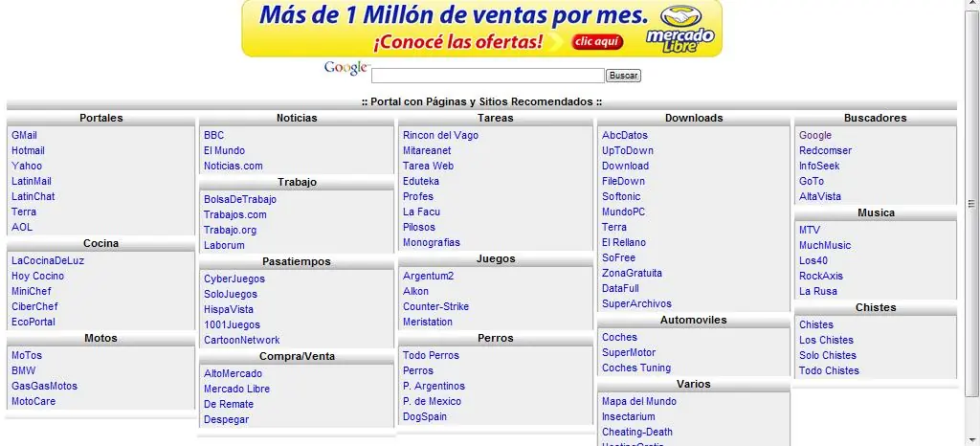
Task: Open the Hotmail link
Action: click(x=28, y=150)
